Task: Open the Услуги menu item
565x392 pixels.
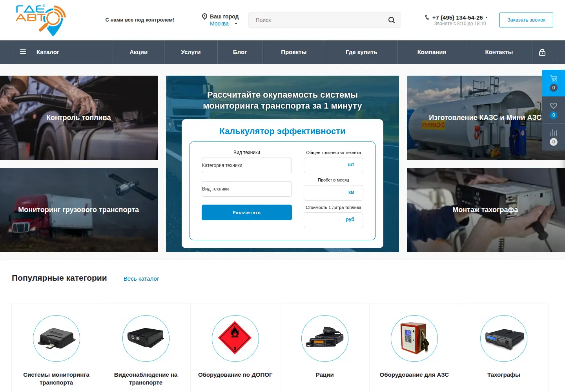Action: click(191, 52)
